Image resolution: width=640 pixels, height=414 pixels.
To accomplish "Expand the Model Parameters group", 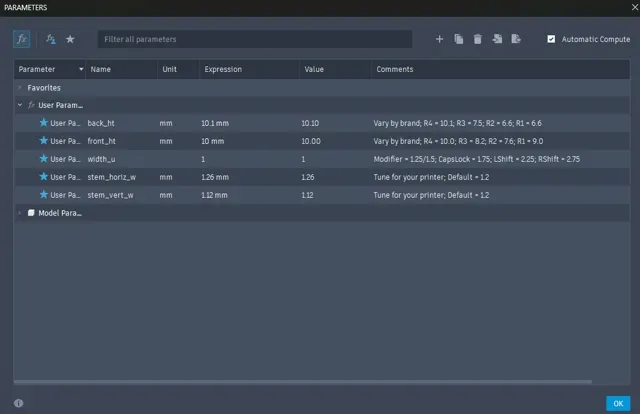I will (20, 213).
